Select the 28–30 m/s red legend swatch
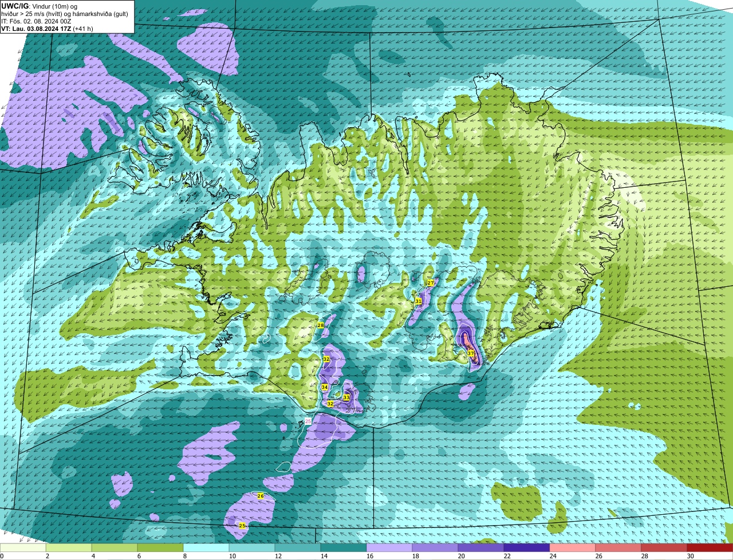Screen dimensions: 733x560 point(664,547)
